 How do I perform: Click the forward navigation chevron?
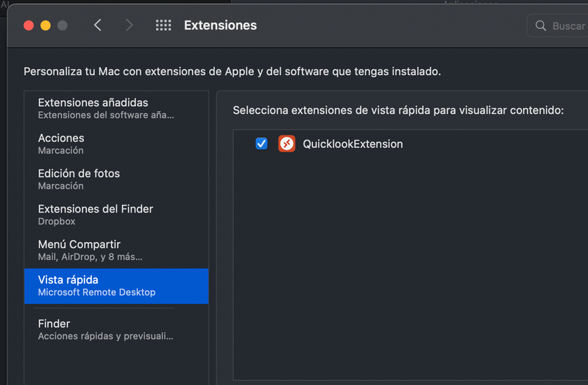click(130, 25)
